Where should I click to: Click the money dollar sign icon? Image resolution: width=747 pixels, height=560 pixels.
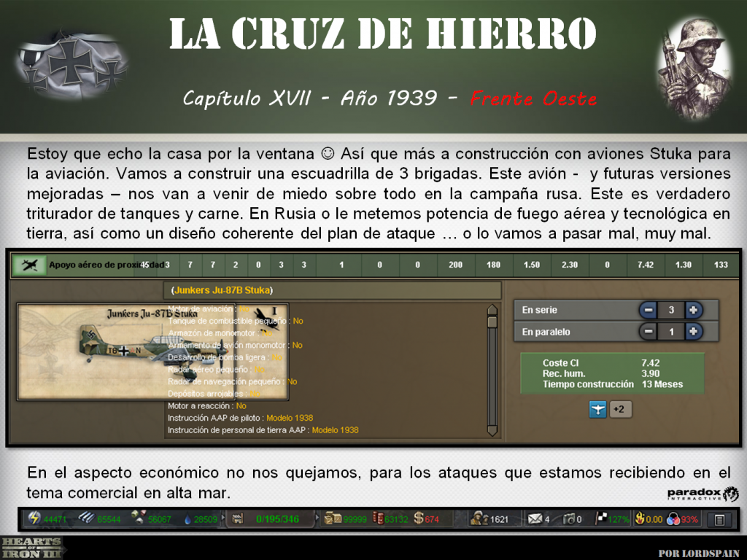tap(419, 518)
